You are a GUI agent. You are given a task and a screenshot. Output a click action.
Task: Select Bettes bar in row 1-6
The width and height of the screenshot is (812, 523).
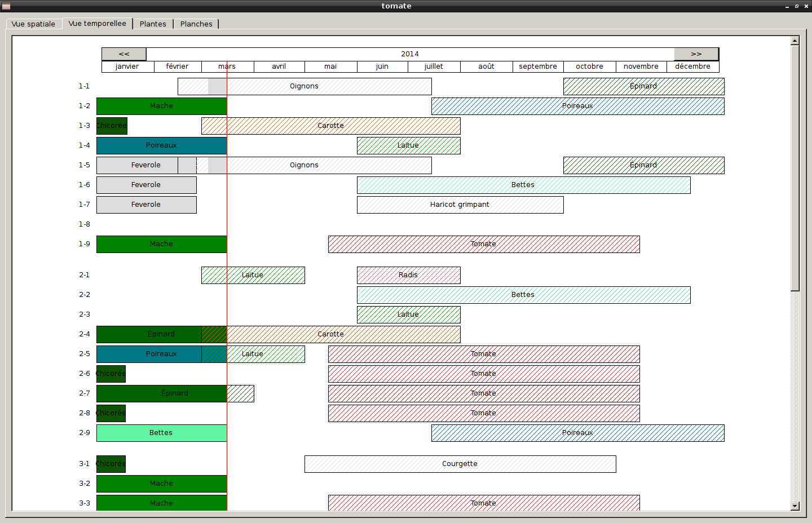coord(523,185)
